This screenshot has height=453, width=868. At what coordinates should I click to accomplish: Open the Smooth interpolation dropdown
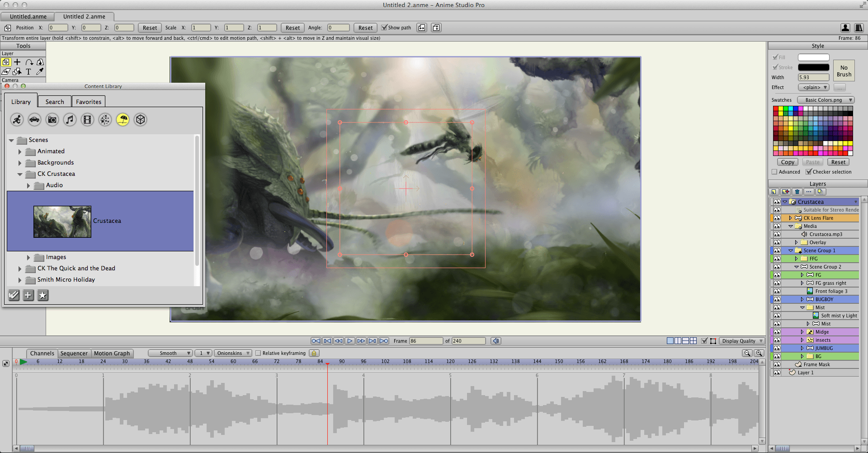pos(170,353)
